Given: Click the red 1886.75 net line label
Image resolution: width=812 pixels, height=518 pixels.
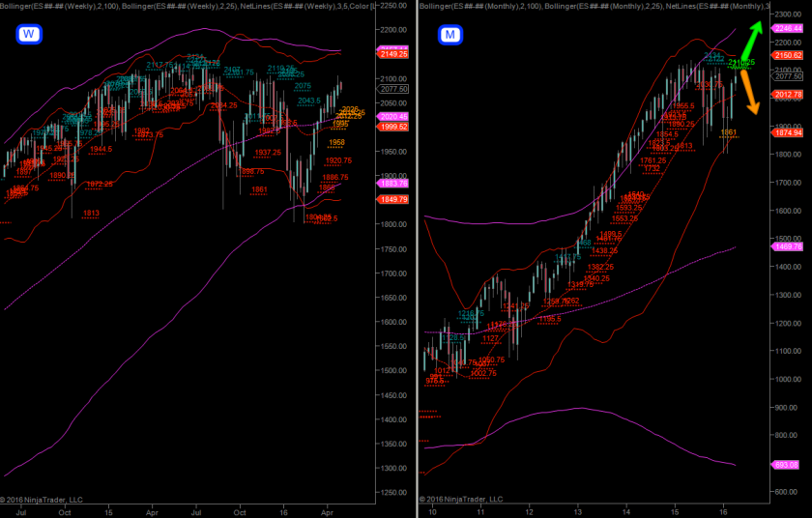Looking at the screenshot, I should click(335, 178).
